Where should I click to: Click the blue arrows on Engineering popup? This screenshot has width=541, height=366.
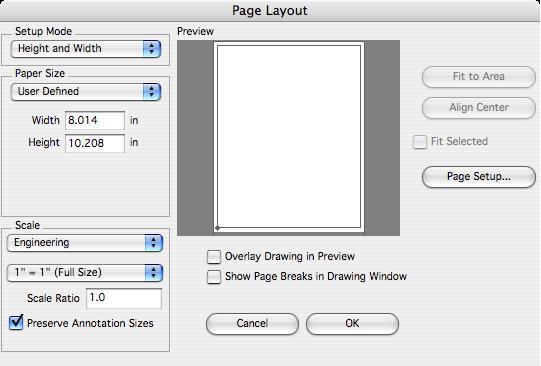click(x=154, y=243)
